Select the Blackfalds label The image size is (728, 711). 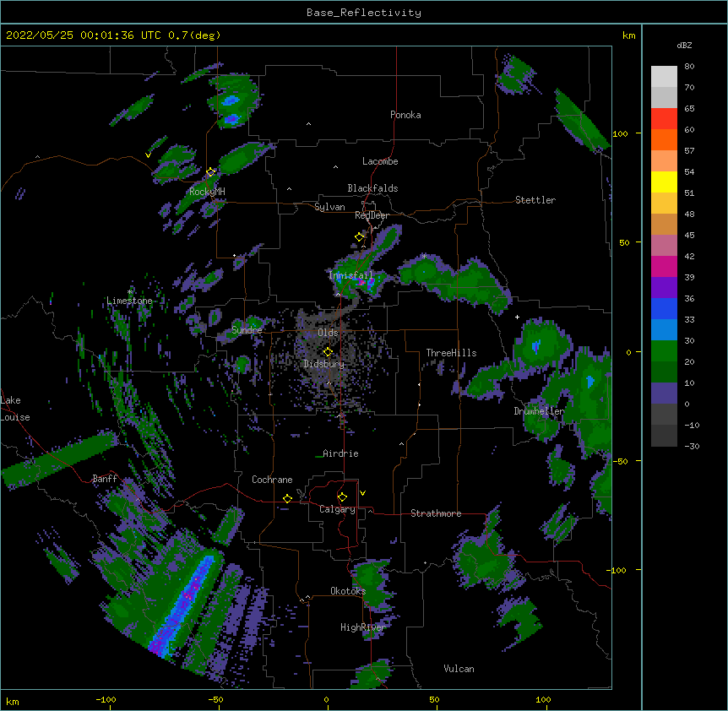pyautogui.click(x=372, y=188)
